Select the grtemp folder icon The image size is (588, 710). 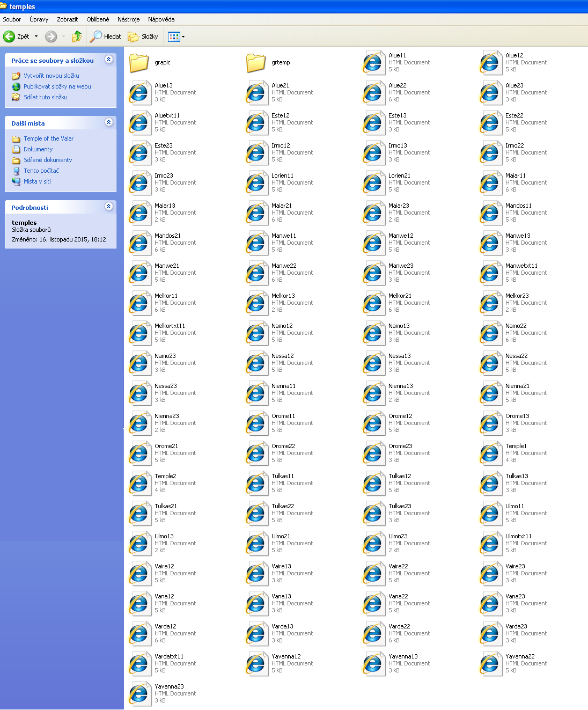[x=256, y=63]
